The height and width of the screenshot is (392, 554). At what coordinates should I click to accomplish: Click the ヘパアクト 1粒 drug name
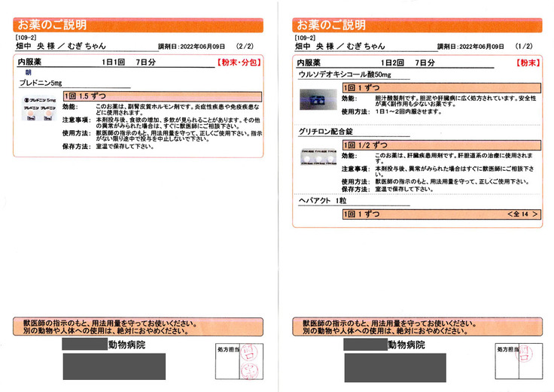click(322, 201)
